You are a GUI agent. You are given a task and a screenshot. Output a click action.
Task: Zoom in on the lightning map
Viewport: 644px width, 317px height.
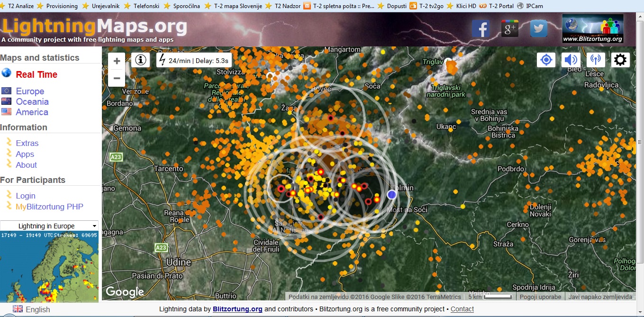(117, 61)
